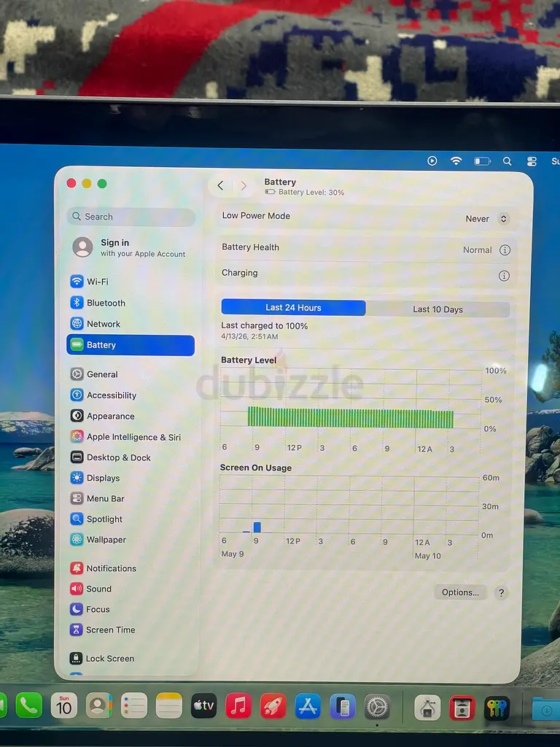This screenshot has width=560, height=747.
Task: Click System Settings icon in Dock
Action: (x=377, y=708)
